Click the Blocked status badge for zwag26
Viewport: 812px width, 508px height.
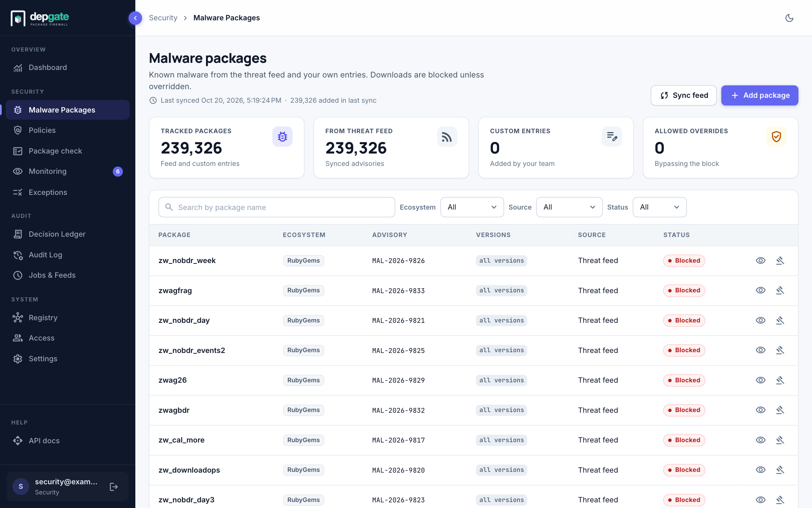point(684,380)
